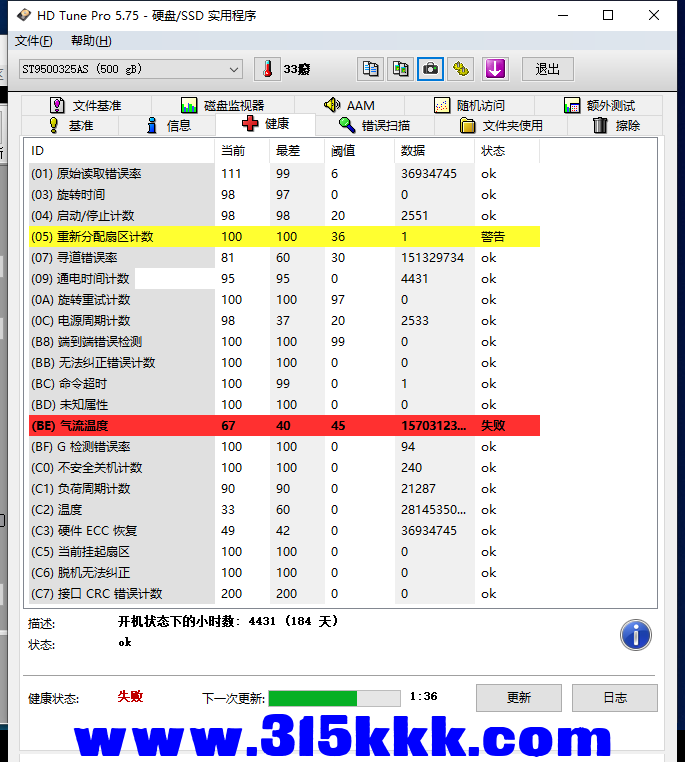Click the copy screenshot to clipboard icon

(x=400, y=69)
